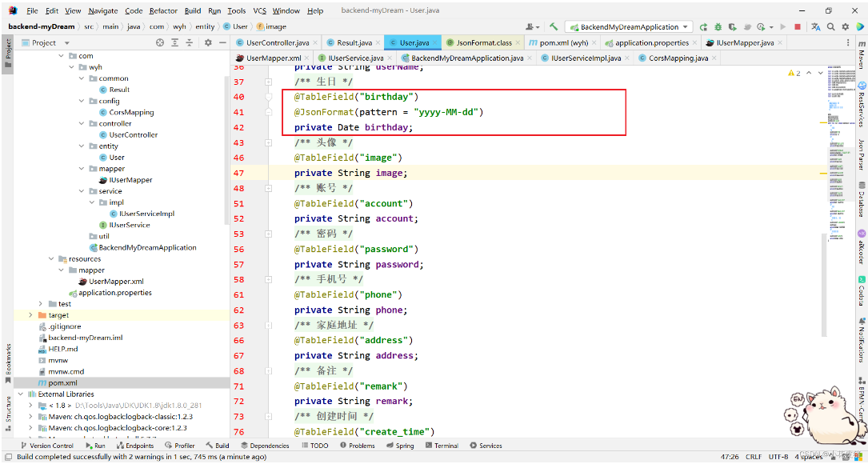Open the Structure side panel

(x=8, y=413)
